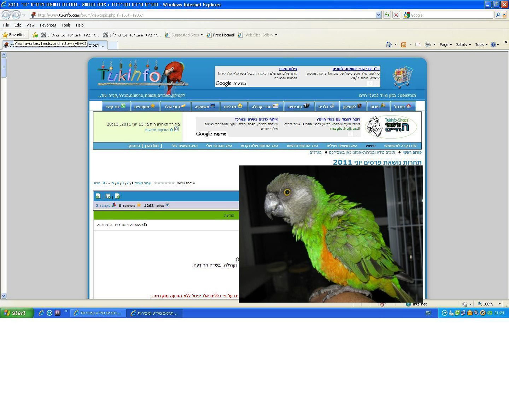Go to topic page 5 link
Screen dimensions: 509x420
[112, 183]
